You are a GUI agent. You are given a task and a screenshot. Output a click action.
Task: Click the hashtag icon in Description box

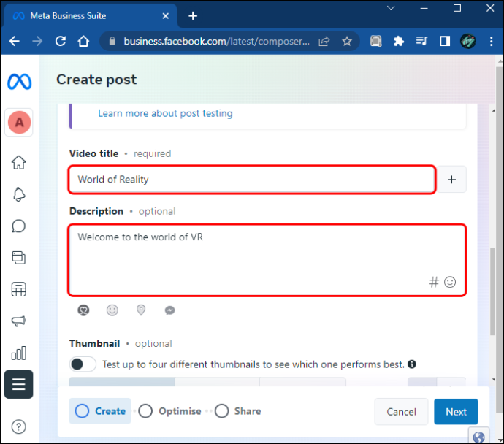point(434,282)
